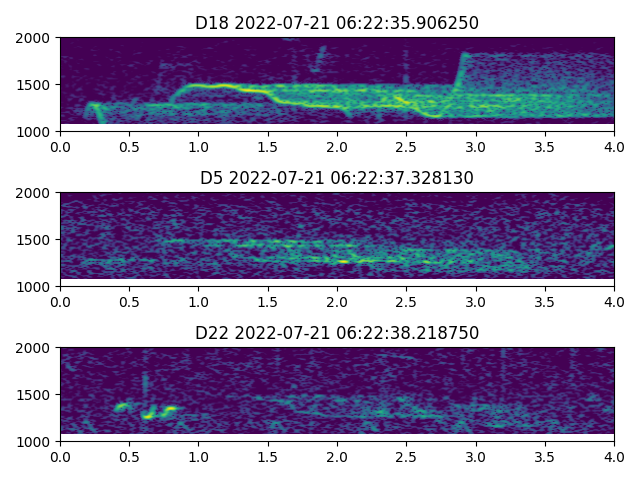Click the 0.0 x-axis tick under D18 plot
The height and width of the screenshot is (480, 640).
[x=60, y=146]
